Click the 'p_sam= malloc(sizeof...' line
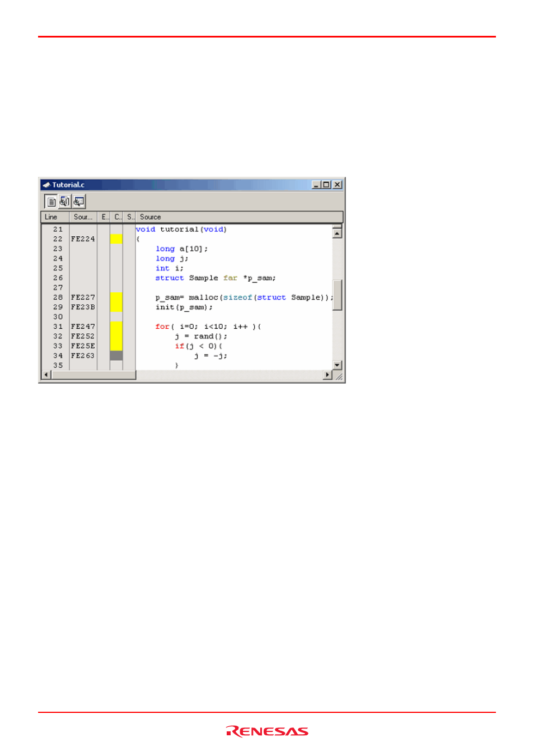 pyautogui.click(x=244, y=298)
